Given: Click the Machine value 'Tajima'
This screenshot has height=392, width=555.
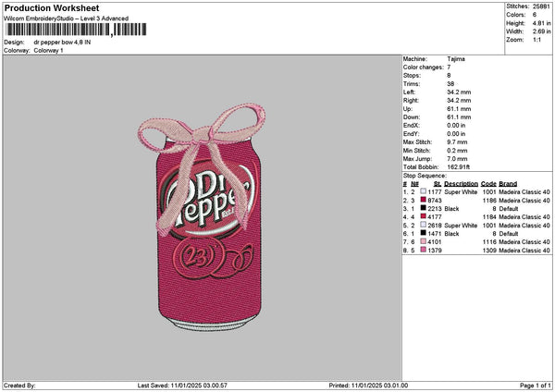Looking at the screenshot, I should (456, 59).
